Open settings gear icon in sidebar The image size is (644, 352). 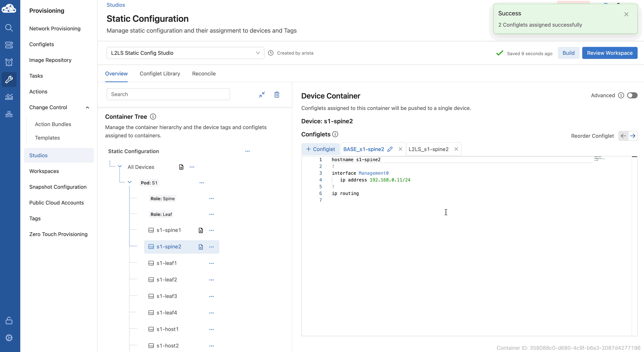click(x=9, y=338)
